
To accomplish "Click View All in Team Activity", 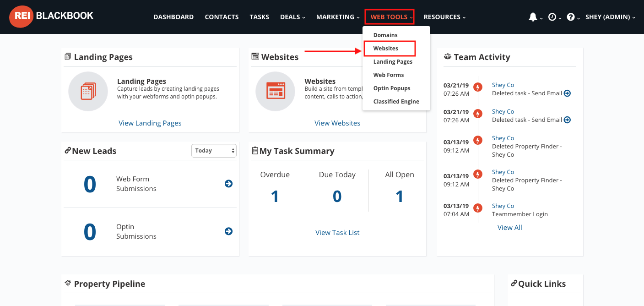I will click(510, 227).
